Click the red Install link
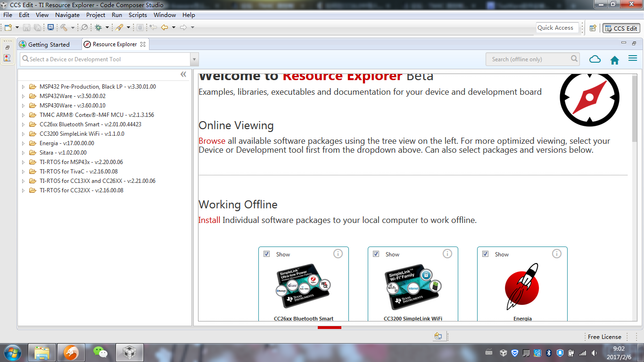The width and height of the screenshot is (644, 362). pos(209,220)
